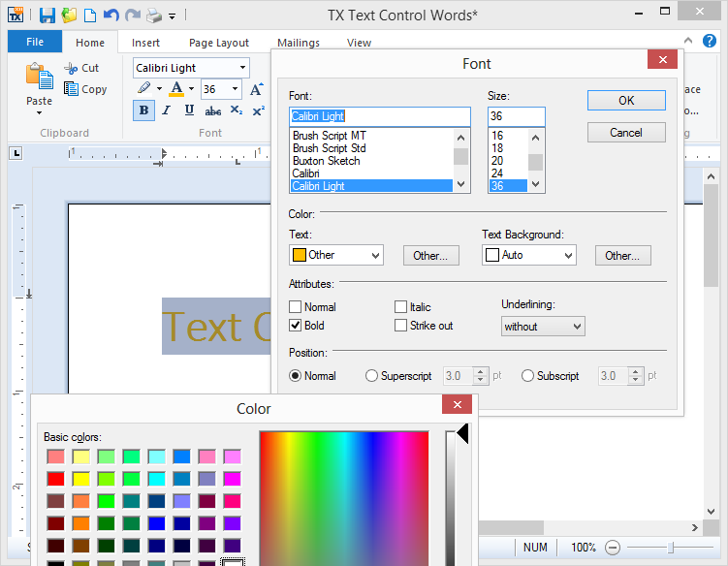This screenshot has height=566, width=728.
Task: Pick the red basic color swatch
Action: coord(56,478)
